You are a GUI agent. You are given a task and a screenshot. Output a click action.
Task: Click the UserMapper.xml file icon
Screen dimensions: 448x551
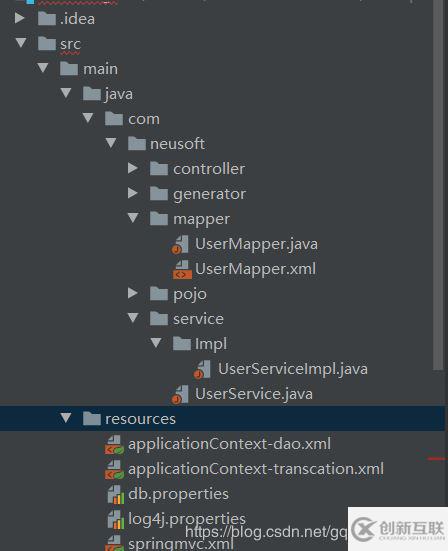click(x=182, y=270)
